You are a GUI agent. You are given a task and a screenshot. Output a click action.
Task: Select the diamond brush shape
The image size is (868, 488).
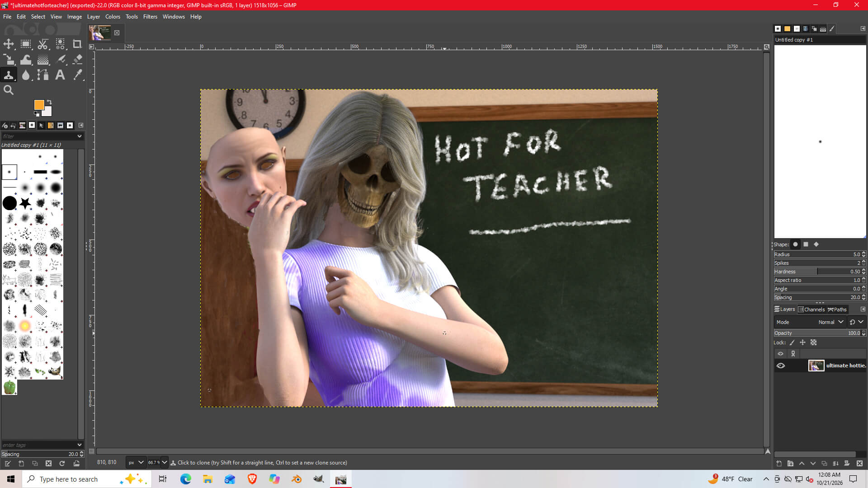point(816,244)
